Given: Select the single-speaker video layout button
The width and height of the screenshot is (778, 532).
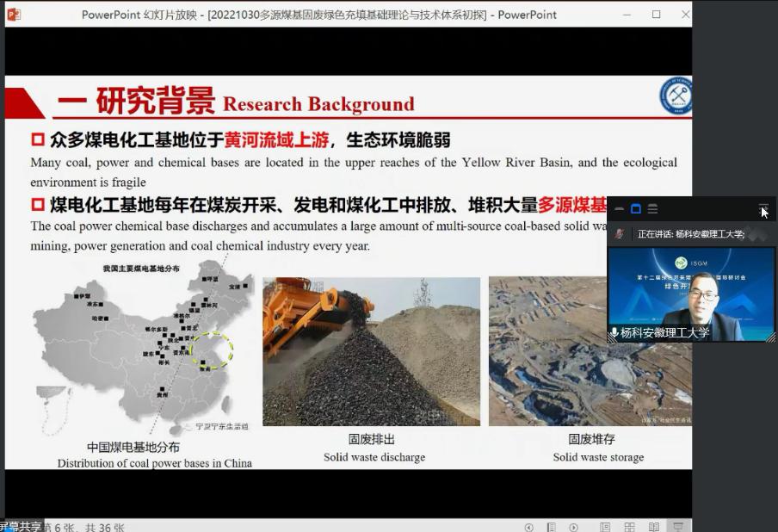Looking at the screenshot, I should pyautogui.click(x=636, y=209).
